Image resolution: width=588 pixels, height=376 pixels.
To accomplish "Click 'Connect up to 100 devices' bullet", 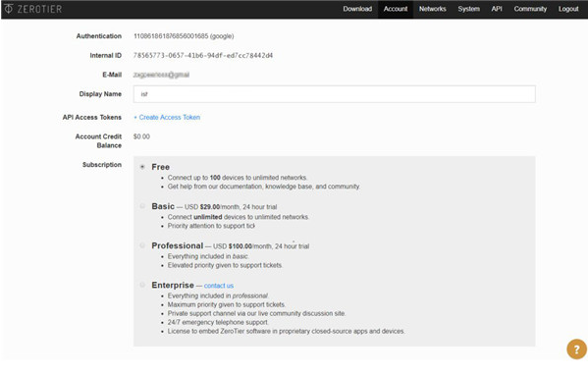I will (x=238, y=178).
